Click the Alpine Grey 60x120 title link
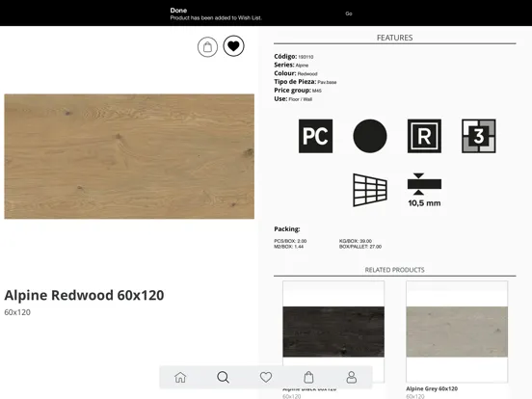Screen dimensions: 532x399 pyautogui.click(x=432, y=388)
